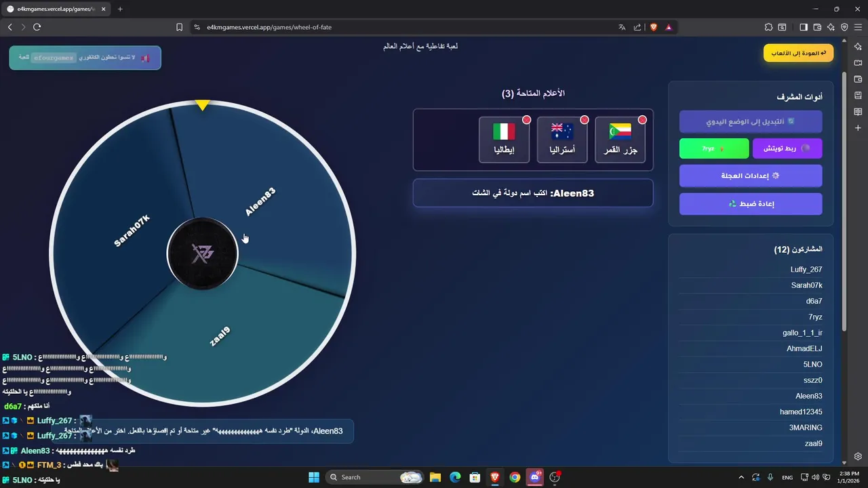Select participant hamed12345 in list
This screenshot has width=868, height=488.
click(751, 411)
